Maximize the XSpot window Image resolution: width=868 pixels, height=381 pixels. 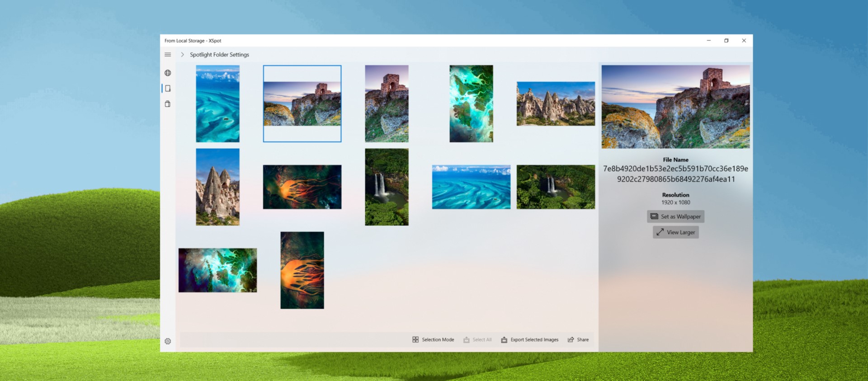point(726,41)
